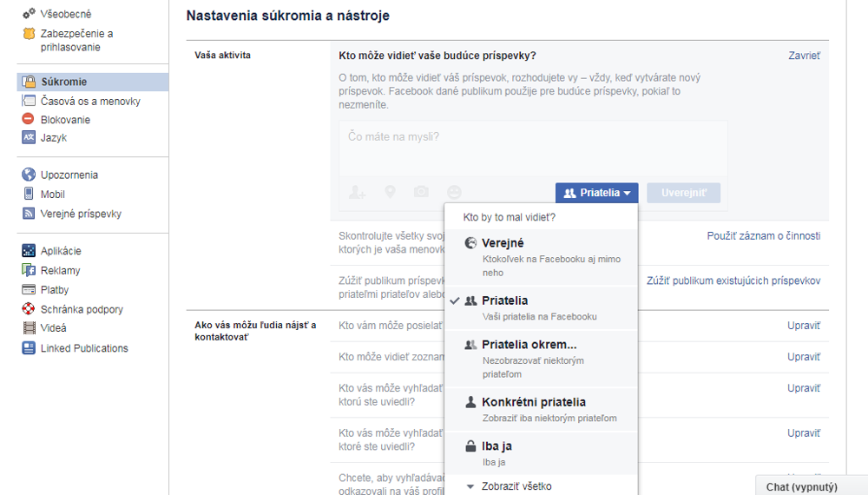Screen dimensions: 868x495
Task: Click the Uverejniť post button
Action: point(684,193)
